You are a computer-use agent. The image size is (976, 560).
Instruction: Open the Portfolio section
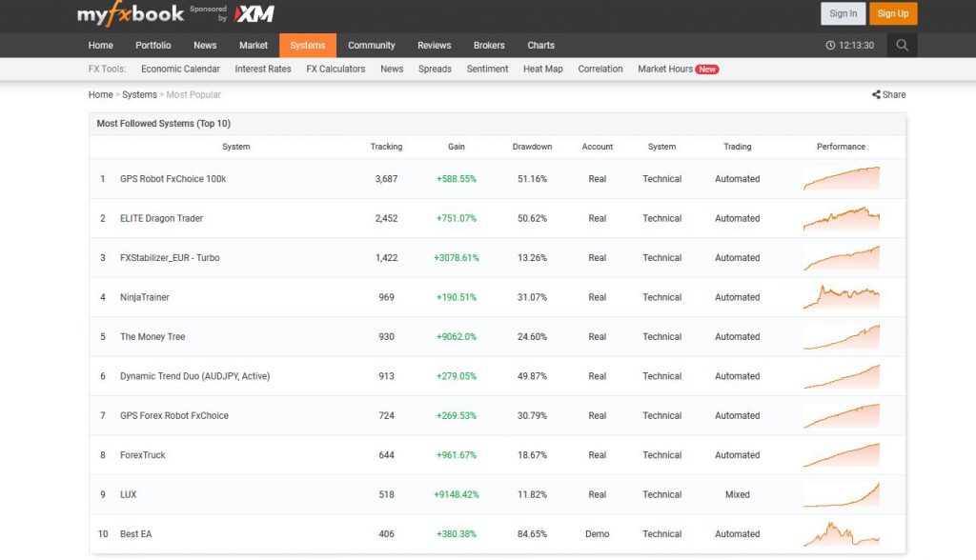tap(152, 45)
